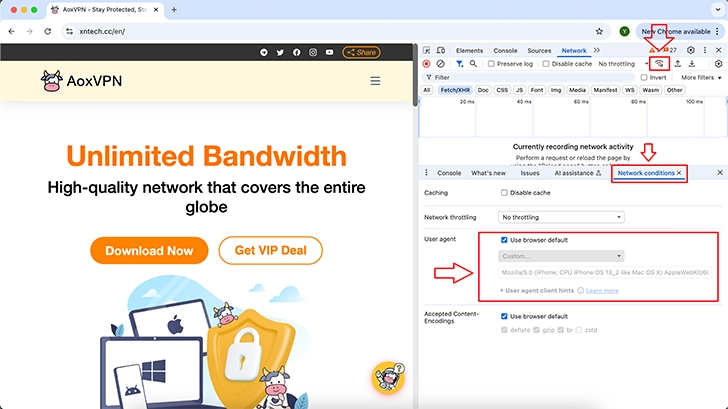The width and height of the screenshot is (728, 409).
Task: Open AI assistance drawer tab
Action: (578, 173)
